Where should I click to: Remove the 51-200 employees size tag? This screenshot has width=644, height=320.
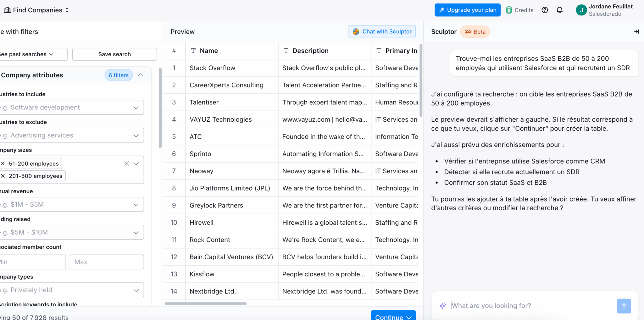click(x=3, y=163)
